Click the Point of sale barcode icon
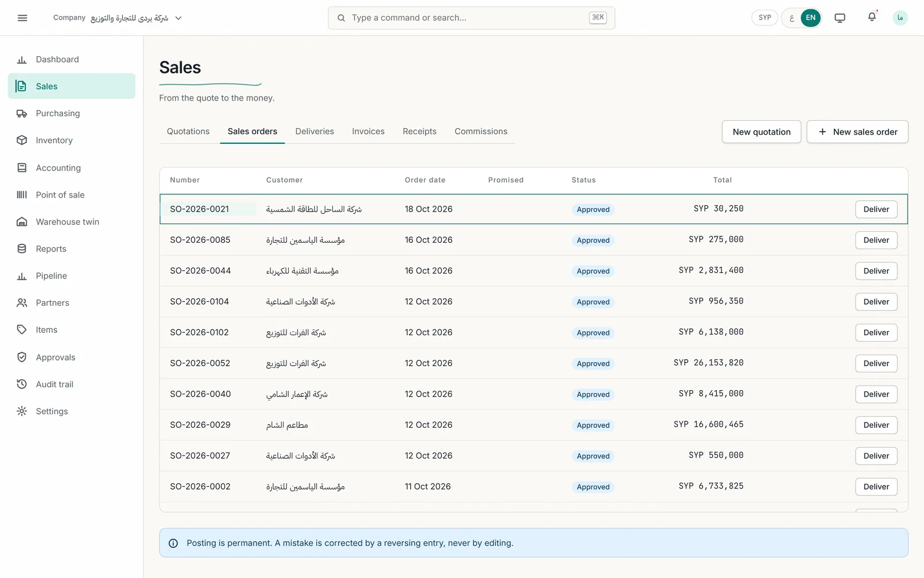924x578 pixels. (22, 195)
